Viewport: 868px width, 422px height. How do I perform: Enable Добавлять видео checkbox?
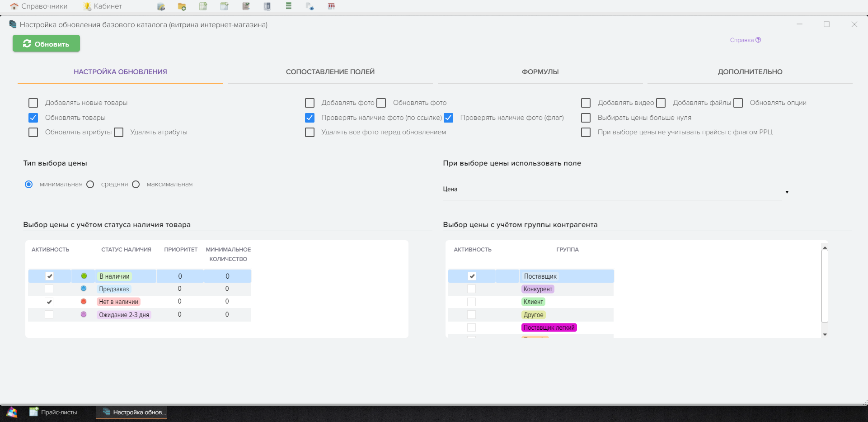coord(586,103)
